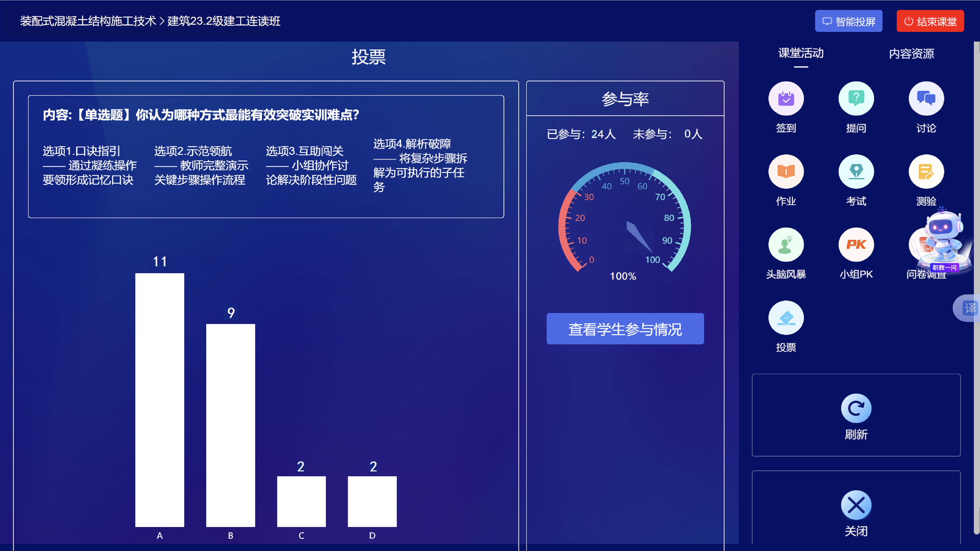Image resolution: width=980 pixels, height=551 pixels.
Task: Switch to the 内容资源 tab
Action: (912, 54)
